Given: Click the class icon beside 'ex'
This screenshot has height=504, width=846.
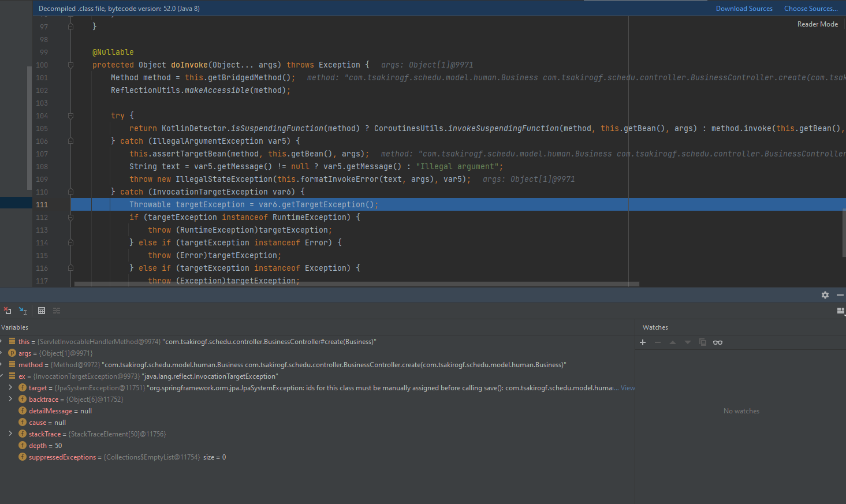Looking at the screenshot, I should point(12,376).
